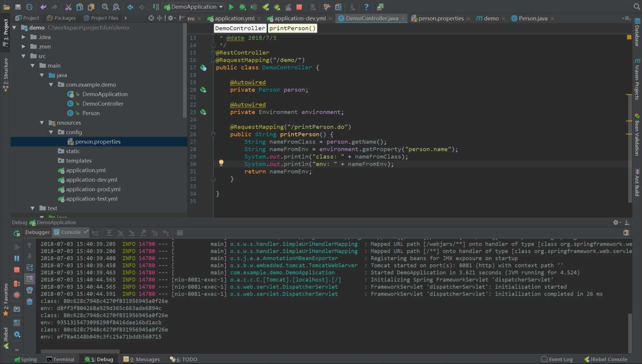Stop the debug session red square

(x=17, y=270)
